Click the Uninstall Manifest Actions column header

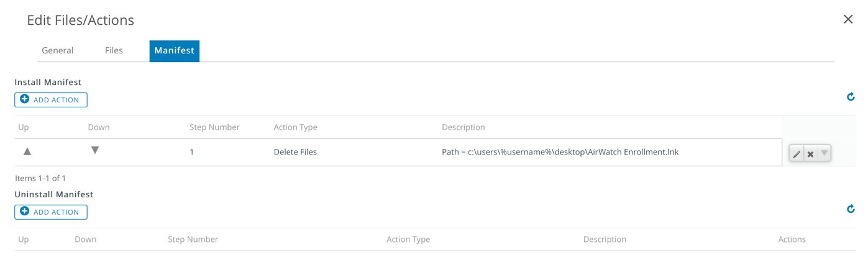(792, 239)
